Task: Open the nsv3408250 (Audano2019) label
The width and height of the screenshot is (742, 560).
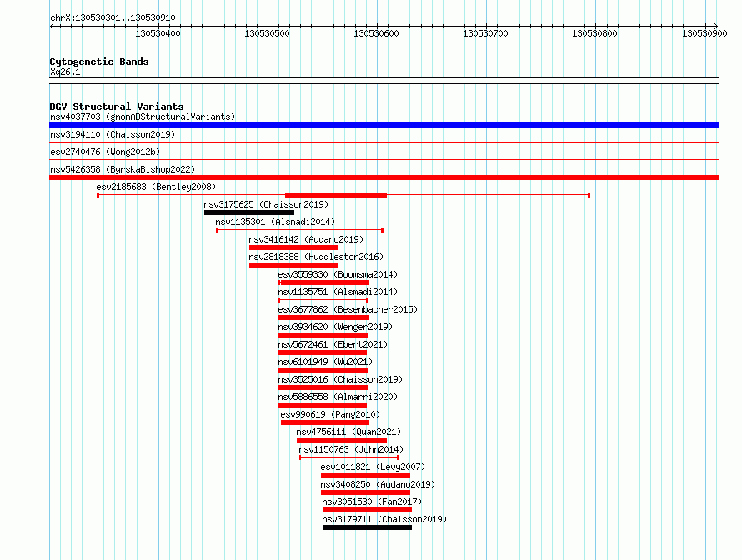Action: click(x=378, y=484)
